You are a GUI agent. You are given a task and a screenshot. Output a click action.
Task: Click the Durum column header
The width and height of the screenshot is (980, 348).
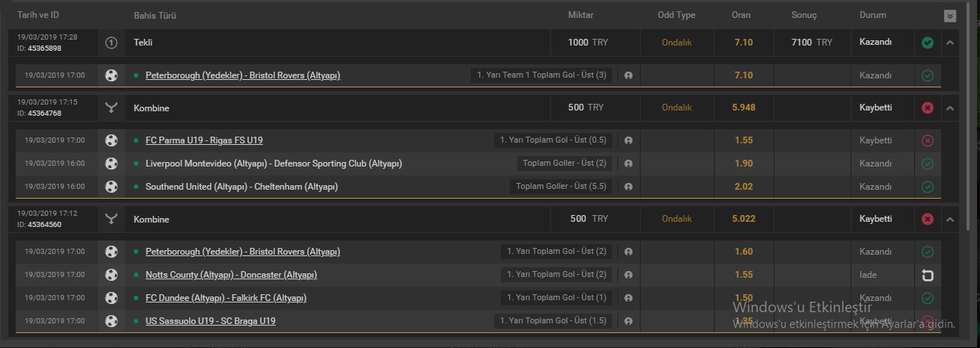873,15
